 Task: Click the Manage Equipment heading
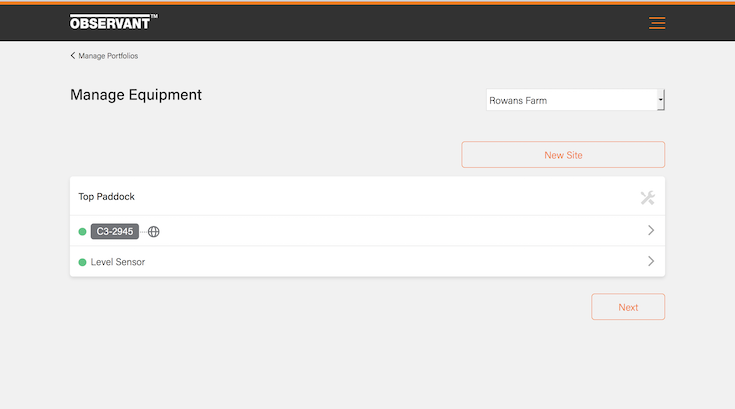click(136, 96)
